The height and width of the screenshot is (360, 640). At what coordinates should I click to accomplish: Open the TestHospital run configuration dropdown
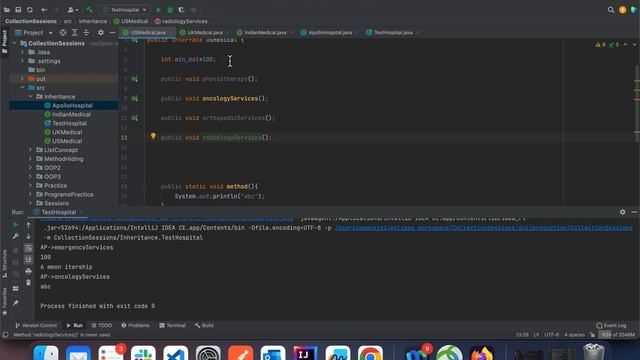[125, 10]
